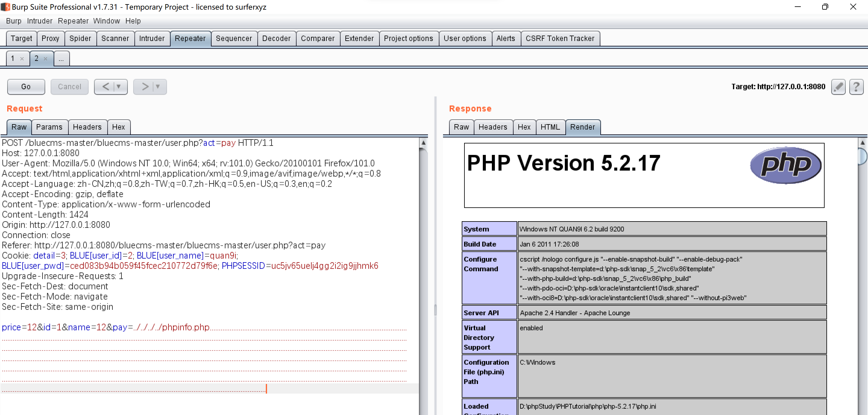Select Repeater sub-tab 1

point(13,58)
